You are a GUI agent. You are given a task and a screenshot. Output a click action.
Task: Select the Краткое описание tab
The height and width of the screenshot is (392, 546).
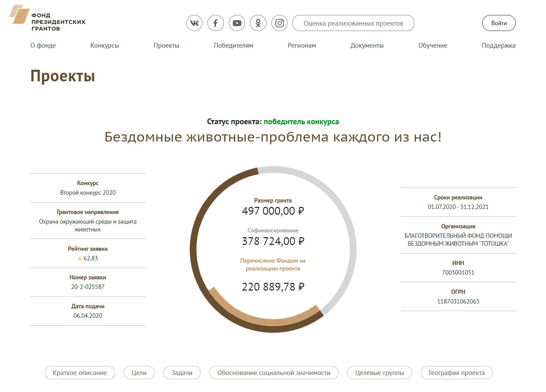pyautogui.click(x=80, y=373)
